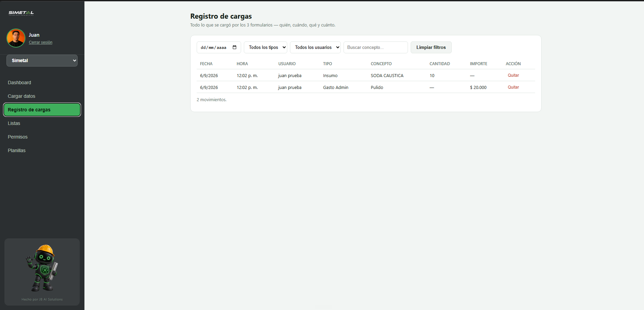Click the IMPORTE column header
Screen dimensions: 644x310
[x=479, y=63]
